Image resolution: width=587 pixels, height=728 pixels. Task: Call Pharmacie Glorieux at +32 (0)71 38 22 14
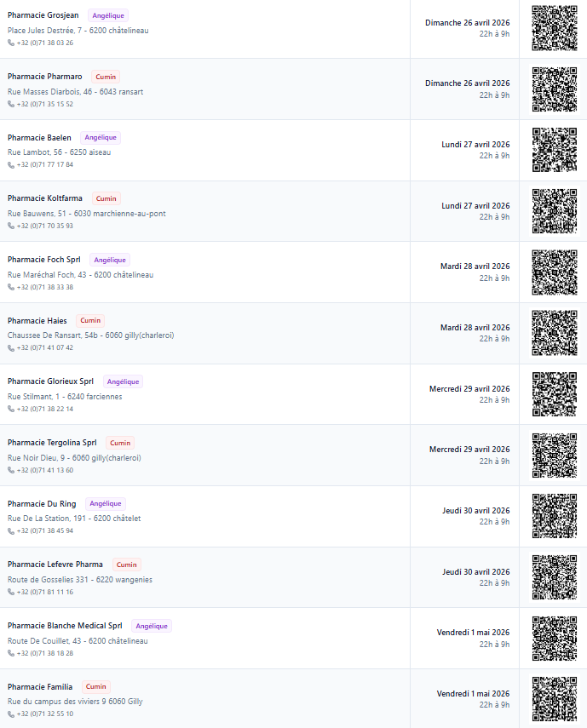point(45,409)
